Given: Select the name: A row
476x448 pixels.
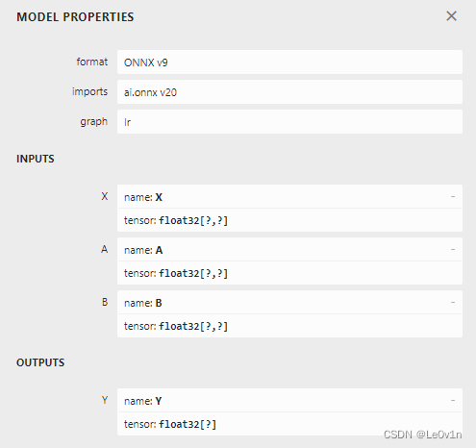Looking at the screenshot, I should pos(289,249).
